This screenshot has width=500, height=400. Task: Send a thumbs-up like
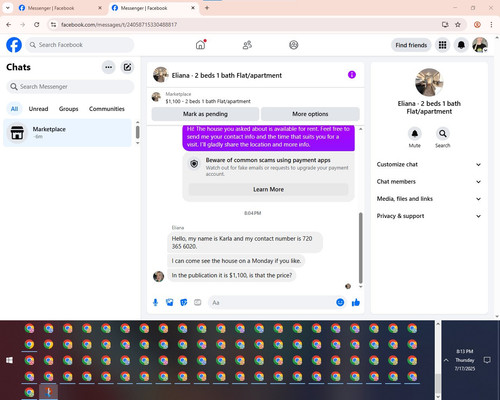pyautogui.click(x=356, y=302)
